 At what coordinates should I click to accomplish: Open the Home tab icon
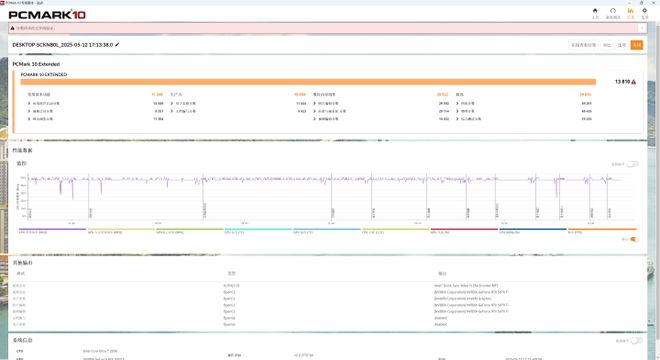pyautogui.click(x=595, y=11)
